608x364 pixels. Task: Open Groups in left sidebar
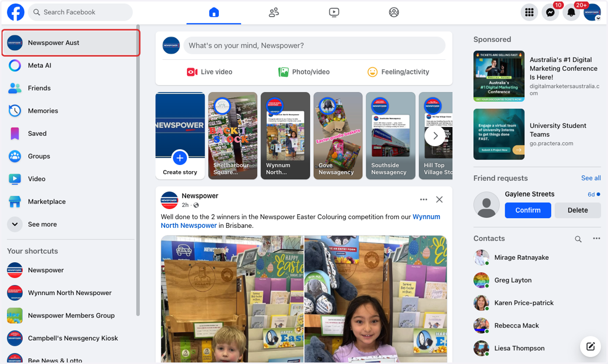click(x=70, y=156)
